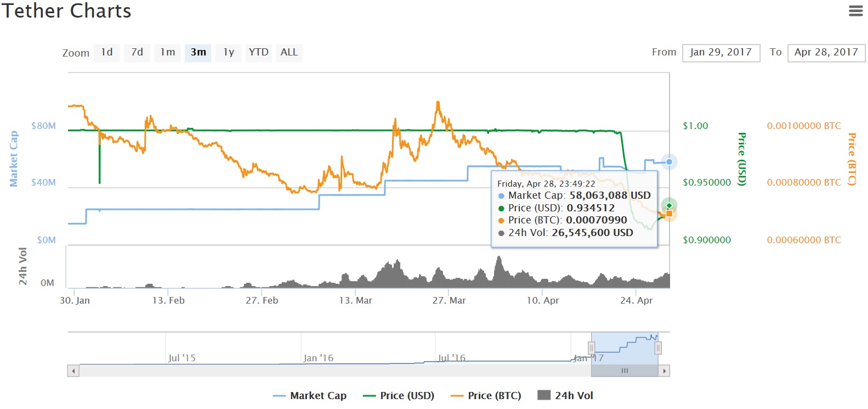868x409 pixels.
Task: Click the navigator scrollbar thumb
Action: (x=625, y=371)
